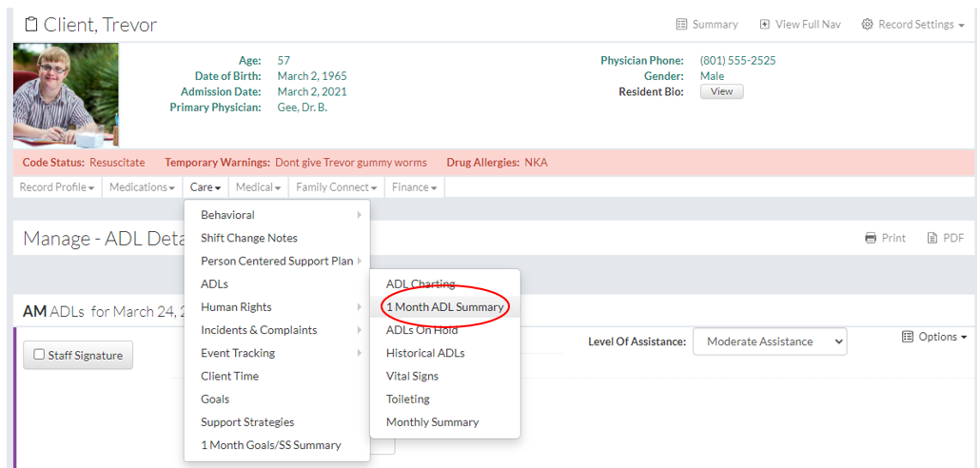Click the Finance menu tab
The width and height of the screenshot is (980, 468).
pos(414,187)
